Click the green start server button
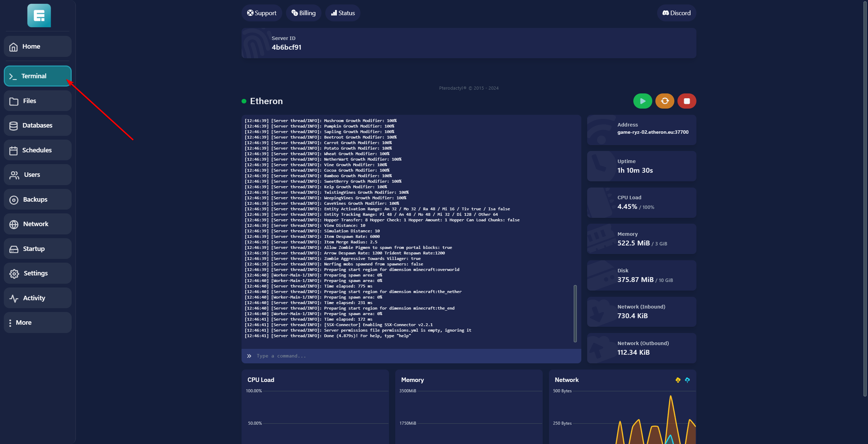This screenshot has width=868, height=444. [x=642, y=101]
